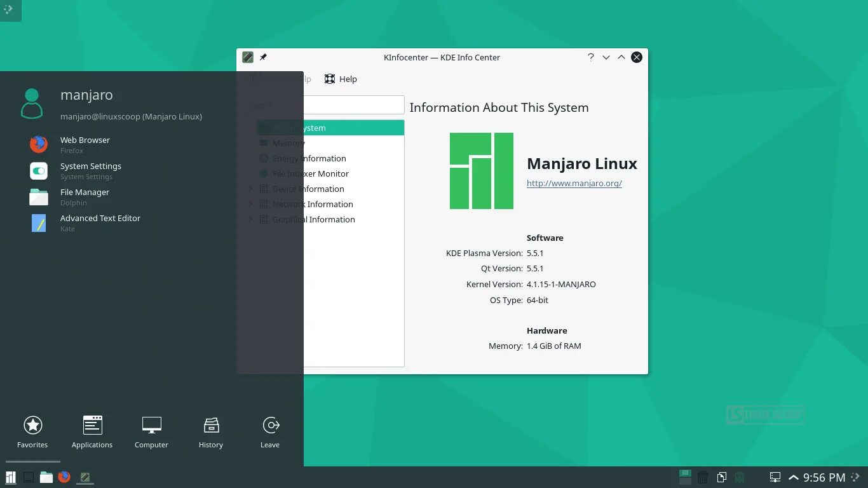Click the ghost-shaped tray notifier icon
This screenshot has height=488, width=868.
(x=740, y=477)
